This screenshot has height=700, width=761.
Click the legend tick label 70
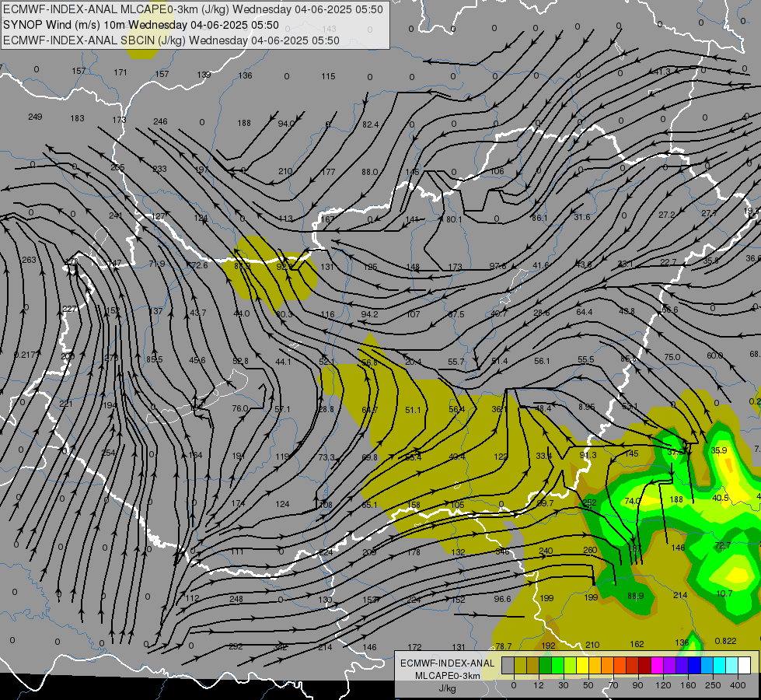point(613,685)
